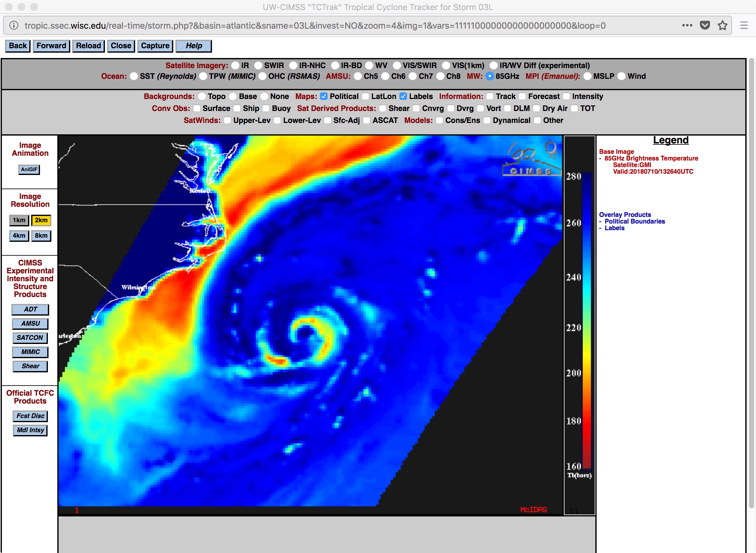This screenshot has width=756, height=553.
Task: Choose None background
Action: pos(264,96)
